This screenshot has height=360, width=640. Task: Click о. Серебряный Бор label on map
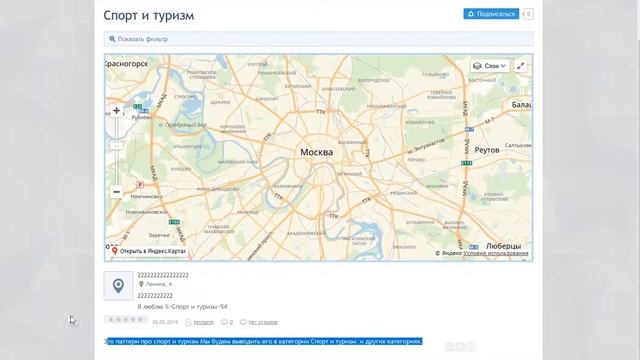click(182, 125)
